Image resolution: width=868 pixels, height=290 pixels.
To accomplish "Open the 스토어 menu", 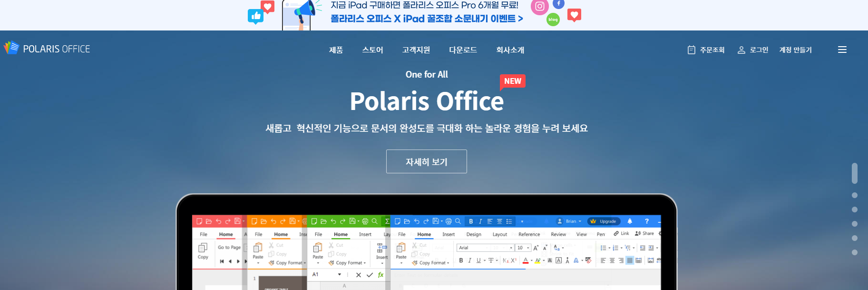I will (372, 50).
